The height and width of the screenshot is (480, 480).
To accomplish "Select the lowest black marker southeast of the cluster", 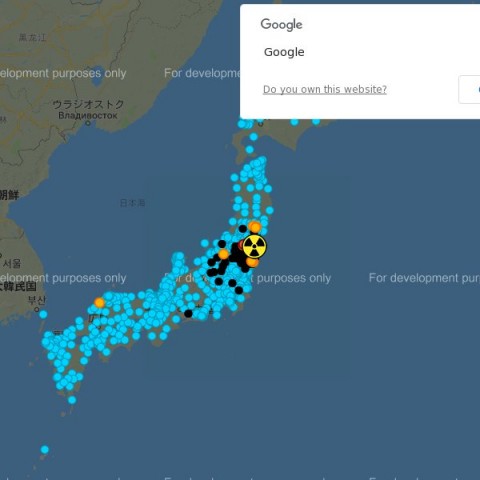I will [239, 290].
